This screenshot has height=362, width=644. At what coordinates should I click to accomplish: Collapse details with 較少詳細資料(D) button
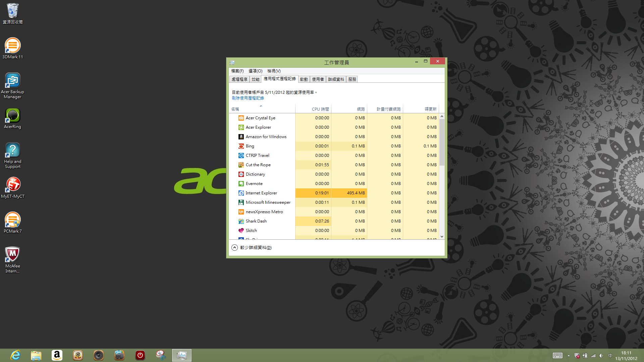(x=252, y=248)
